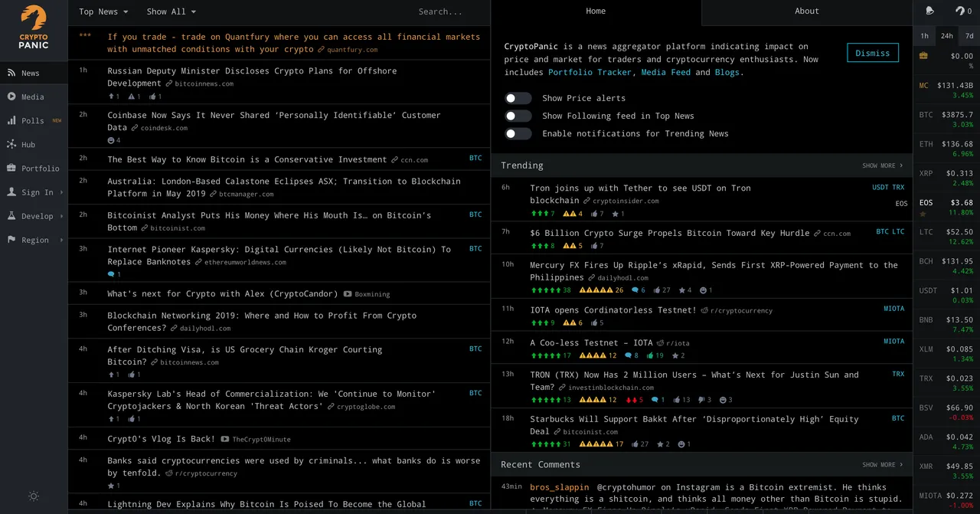This screenshot has width=980, height=514.
Task: Click the USDT tag on Tron joins Tether story
Action: tap(880, 188)
